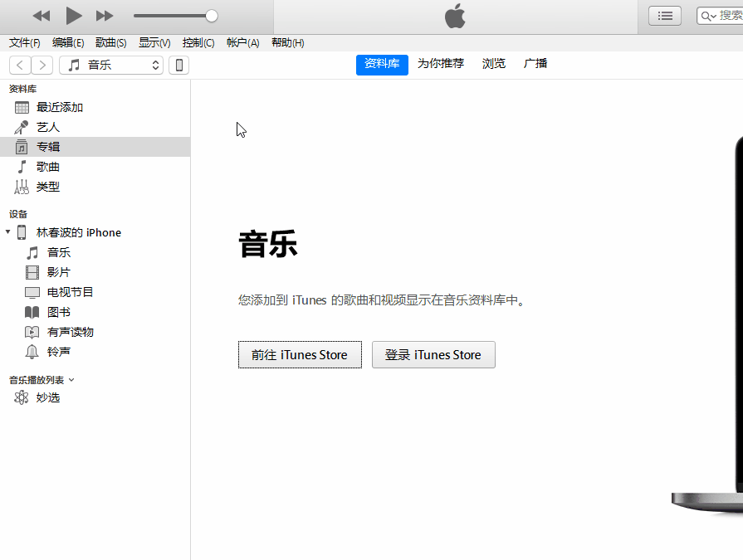Click the film strip icon beside 影片
The height and width of the screenshot is (560, 743).
pos(32,273)
